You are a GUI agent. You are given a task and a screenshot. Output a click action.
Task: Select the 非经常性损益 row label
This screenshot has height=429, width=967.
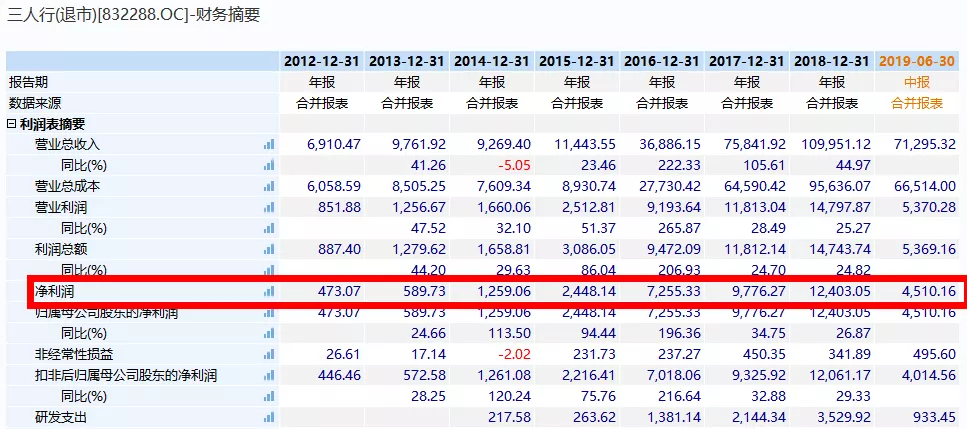pyautogui.click(x=74, y=354)
